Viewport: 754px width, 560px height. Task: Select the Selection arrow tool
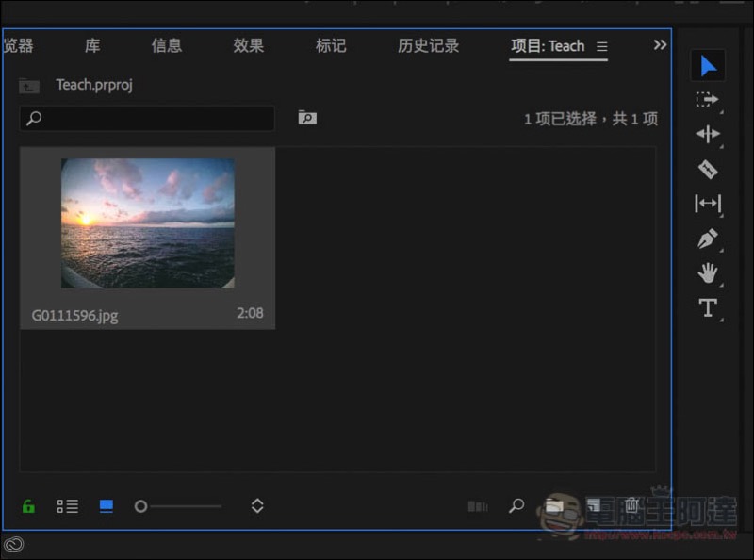point(708,65)
